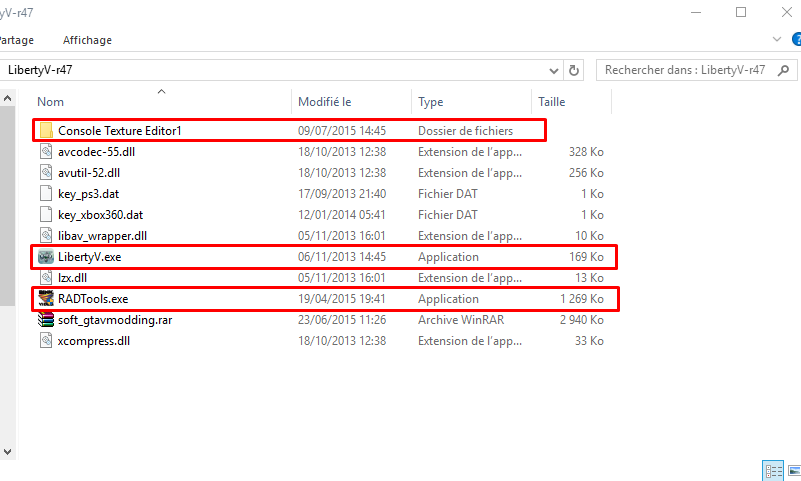Click the navigation pane scroll up arrow
Viewport: 801px width, 481px height.
[8, 98]
